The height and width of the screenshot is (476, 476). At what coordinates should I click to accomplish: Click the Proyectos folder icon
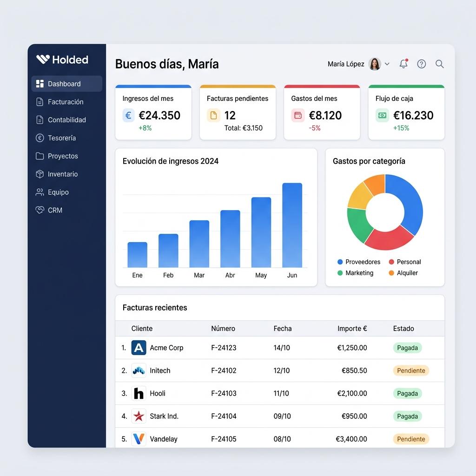(x=40, y=156)
